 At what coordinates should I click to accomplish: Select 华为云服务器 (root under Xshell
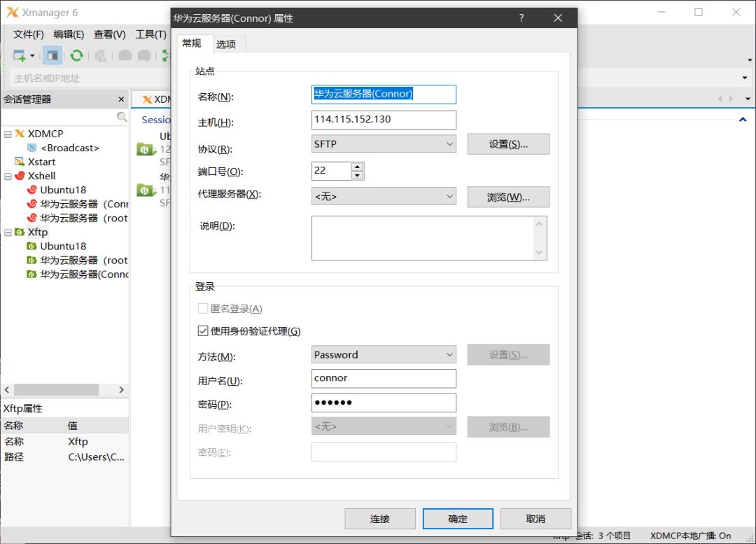[84, 218]
